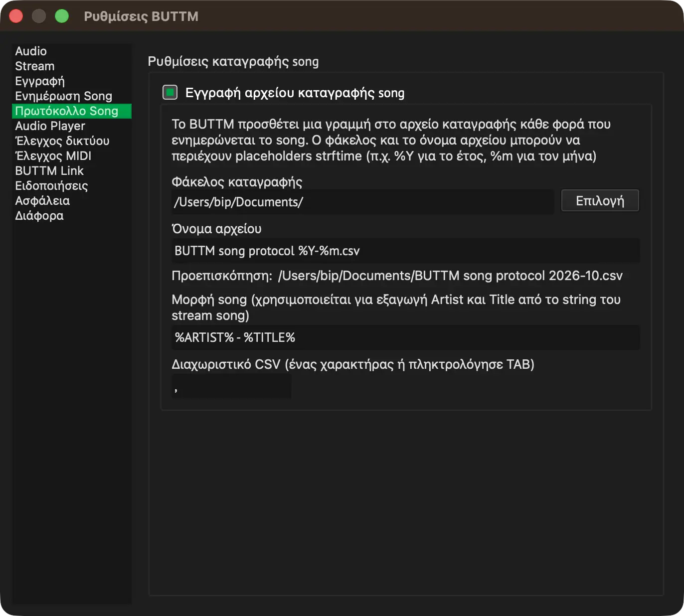Open the Ενημέρωση Song section

(x=72, y=96)
